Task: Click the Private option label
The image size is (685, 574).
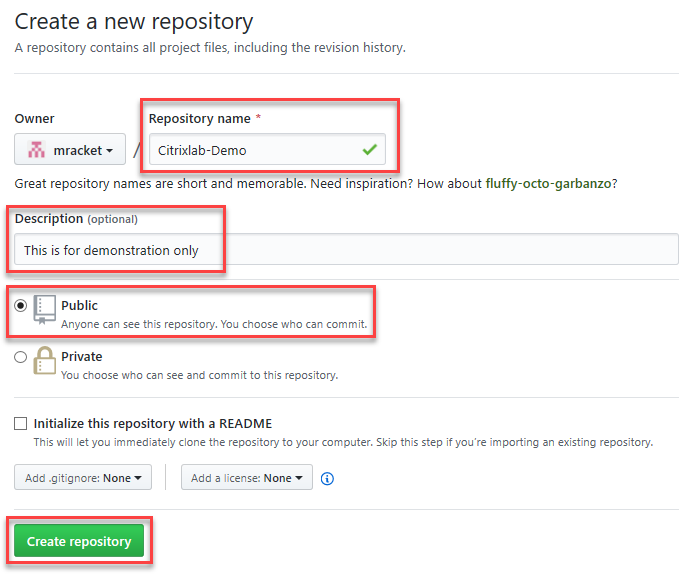Action: pos(82,356)
